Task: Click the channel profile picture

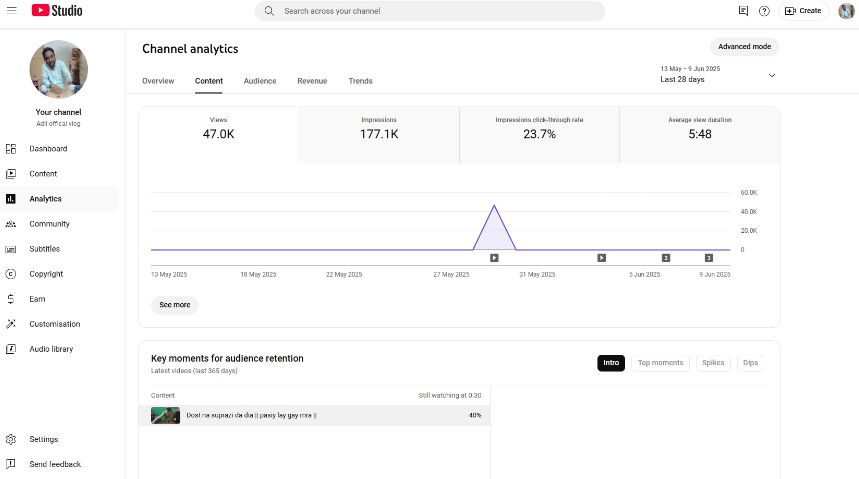Action: click(59, 69)
